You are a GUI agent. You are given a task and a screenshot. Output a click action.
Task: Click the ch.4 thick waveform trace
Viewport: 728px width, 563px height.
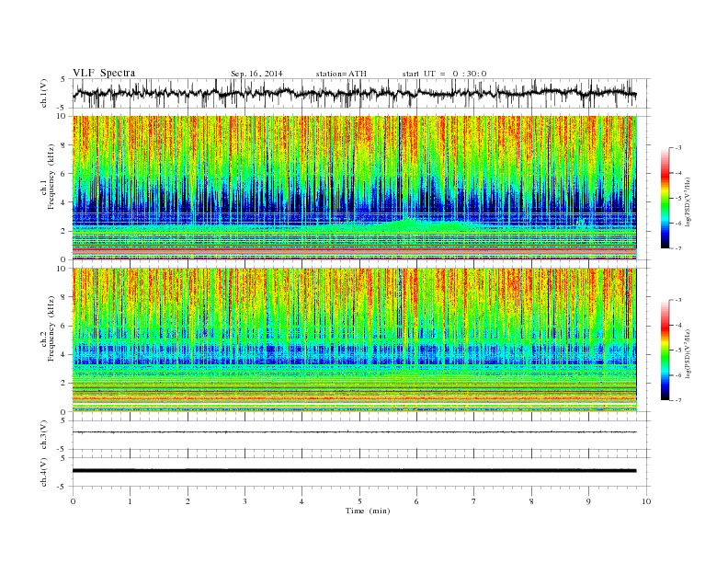pos(355,471)
